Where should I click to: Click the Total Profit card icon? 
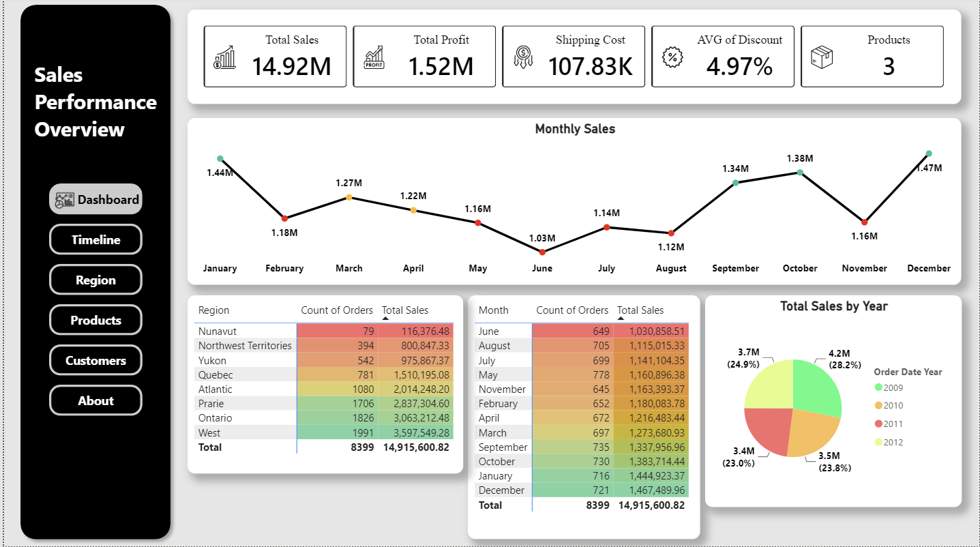click(374, 58)
